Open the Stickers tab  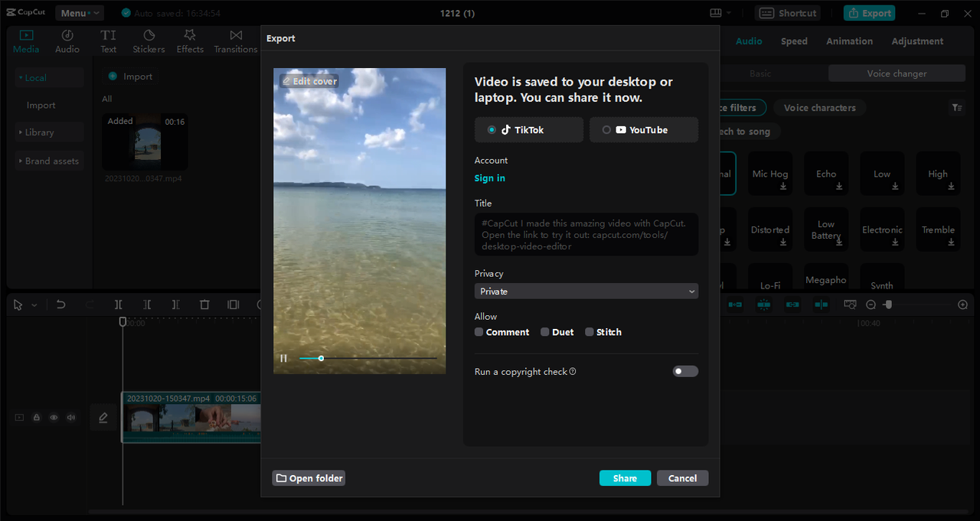click(x=149, y=41)
